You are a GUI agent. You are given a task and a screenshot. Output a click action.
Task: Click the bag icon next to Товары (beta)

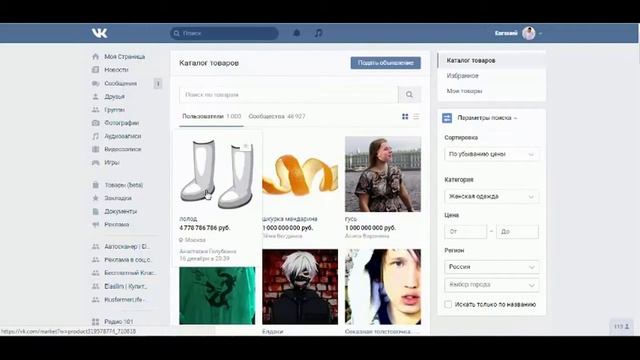click(96, 185)
